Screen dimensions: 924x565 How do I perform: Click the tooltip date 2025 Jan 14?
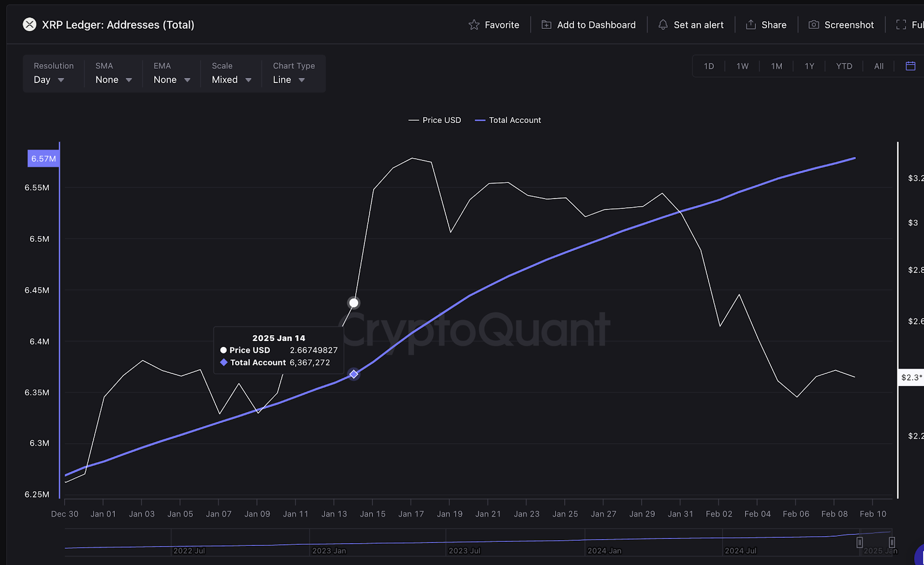[279, 338]
